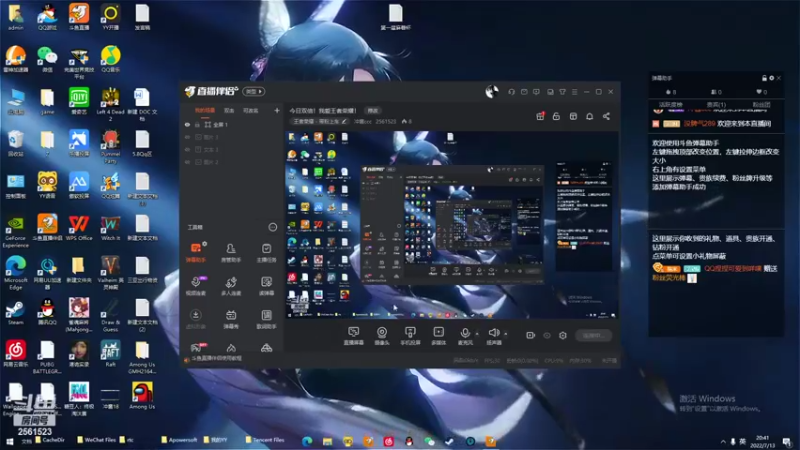Open File Explorer in the Windows taskbar

coord(328,441)
